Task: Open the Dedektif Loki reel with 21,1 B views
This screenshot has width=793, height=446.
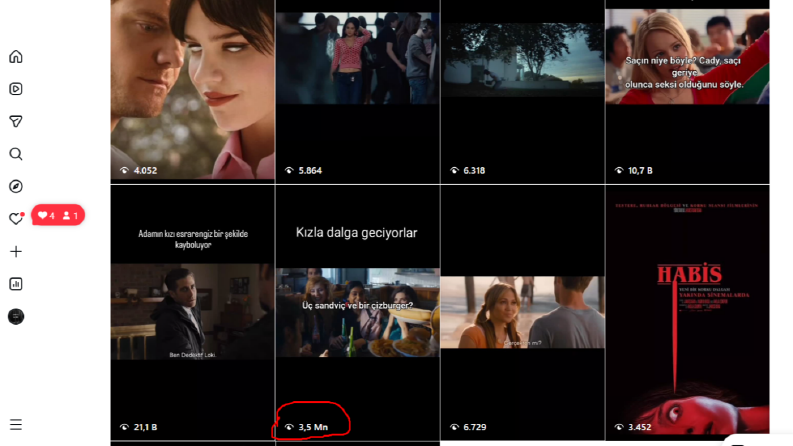Action: point(193,313)
